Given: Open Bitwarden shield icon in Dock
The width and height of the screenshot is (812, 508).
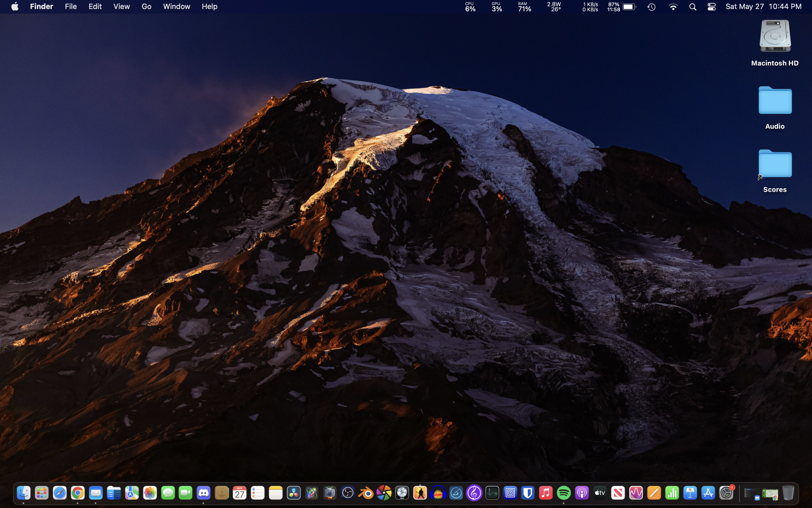Looking at the screenshot, I should tap(528, 493).
